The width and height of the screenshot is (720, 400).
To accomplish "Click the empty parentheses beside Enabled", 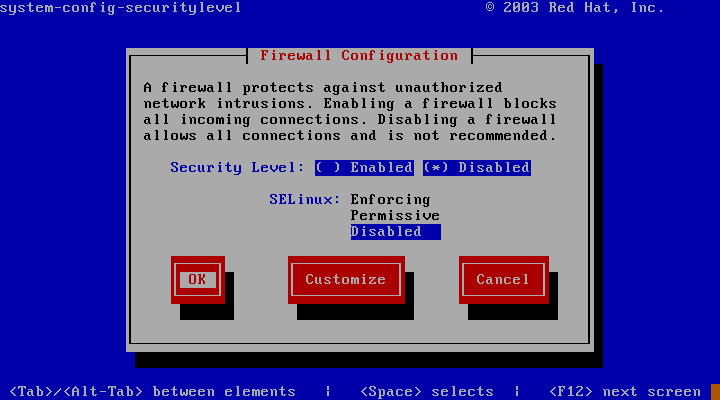I will (328, 168).
